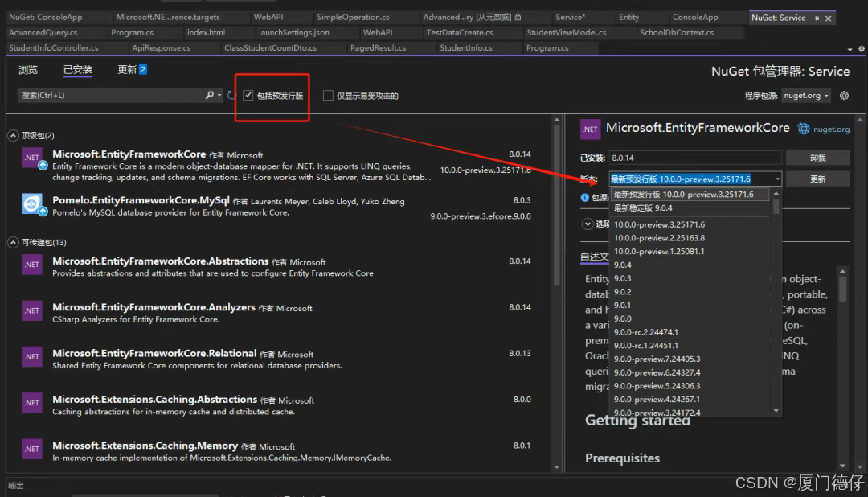Image resolution: width=868 pixels, height=497 pixels.
Task: Click package list vertical scrollbar
Action: click(x=557, y=205)
